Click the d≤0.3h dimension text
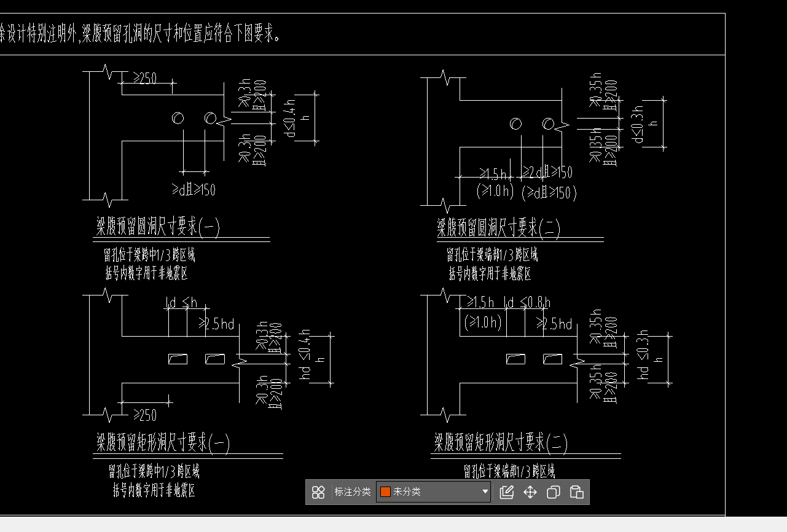The image size is (787, 532). (x=638, y=125)
